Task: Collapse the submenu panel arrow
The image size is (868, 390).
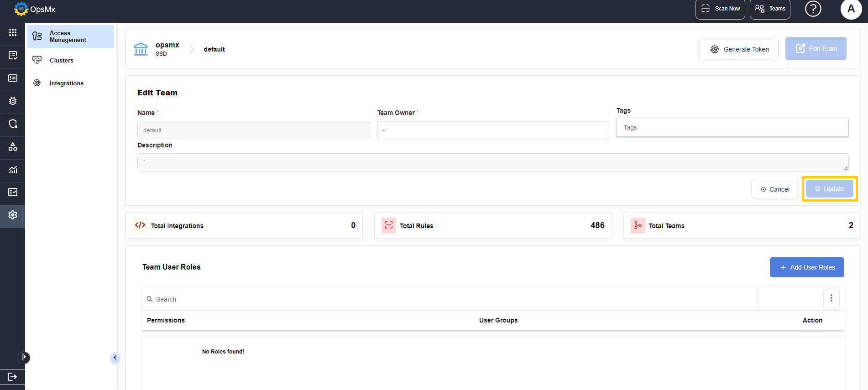Action: [x=115, y=358]
